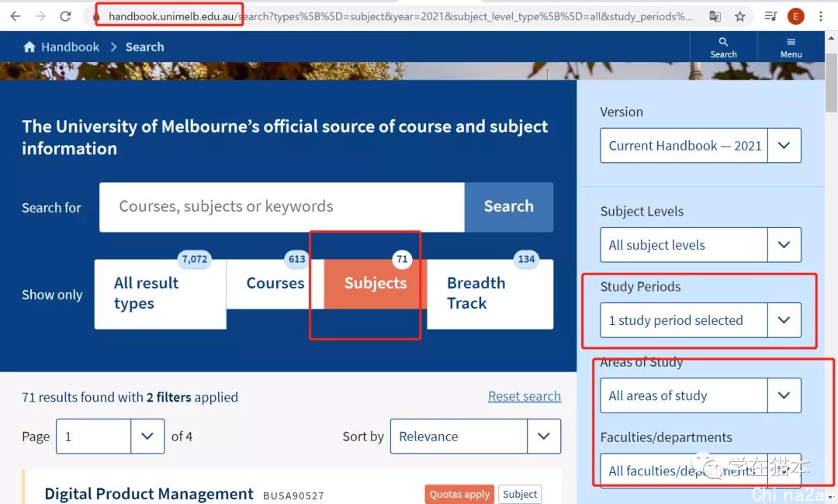Expand the All subject levels dropdown

pyautogui.click(x=700, y=244)
